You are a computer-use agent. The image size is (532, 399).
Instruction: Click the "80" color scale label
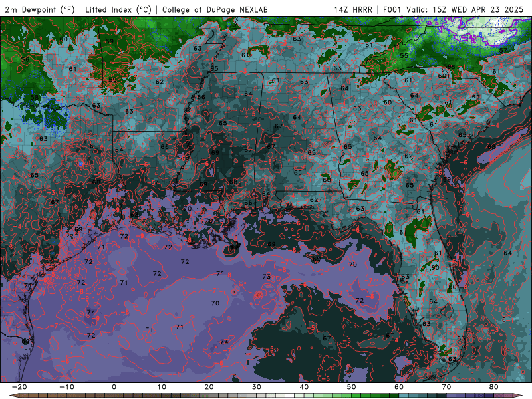494,387
